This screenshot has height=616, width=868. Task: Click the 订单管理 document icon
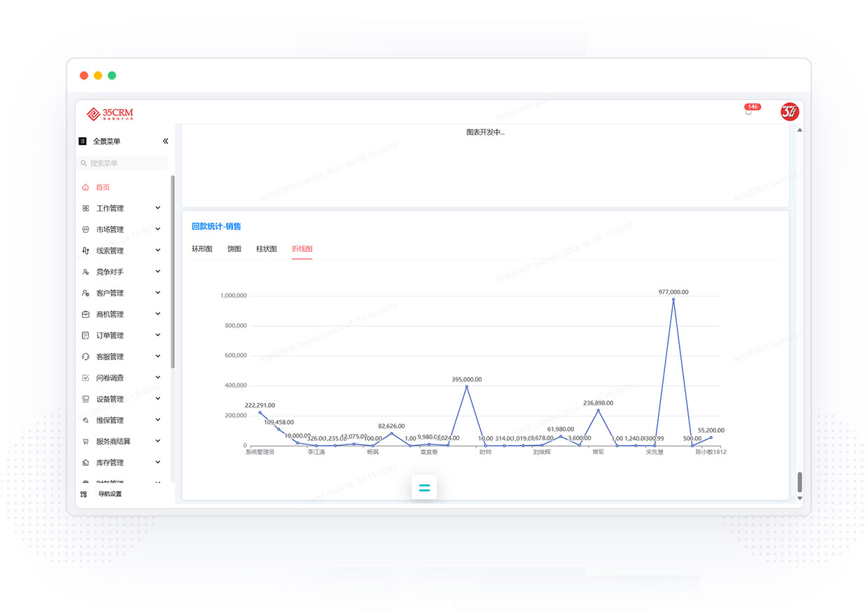coord(85,335)
